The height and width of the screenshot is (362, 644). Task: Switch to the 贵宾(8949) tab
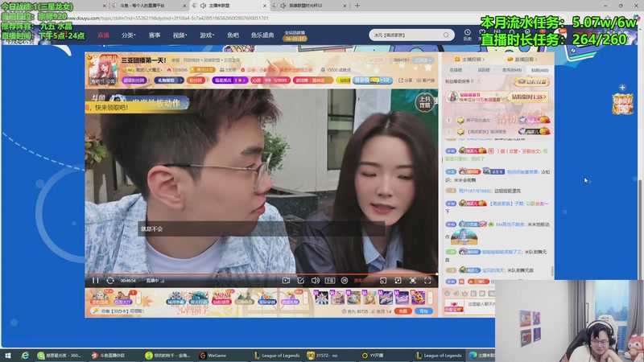512,70
